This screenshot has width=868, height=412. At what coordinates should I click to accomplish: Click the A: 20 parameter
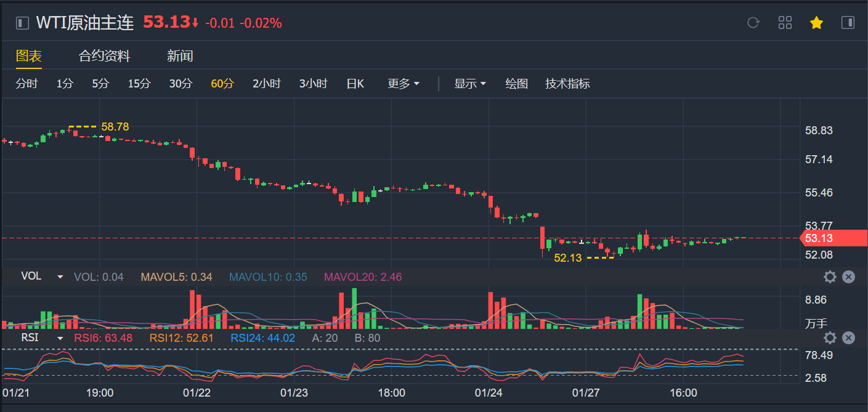325,338
